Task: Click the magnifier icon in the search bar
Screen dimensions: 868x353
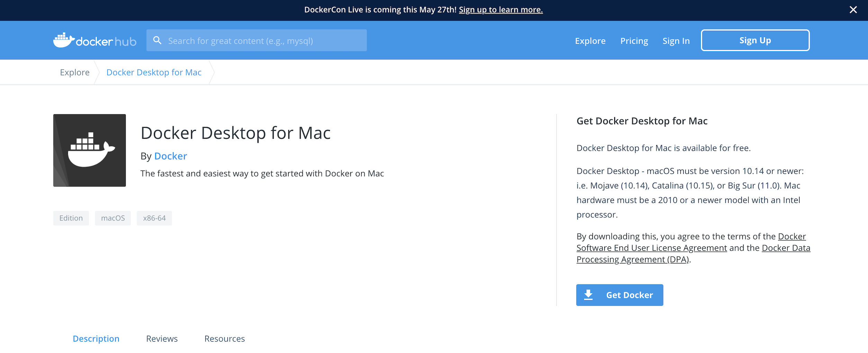Action: 157,40
